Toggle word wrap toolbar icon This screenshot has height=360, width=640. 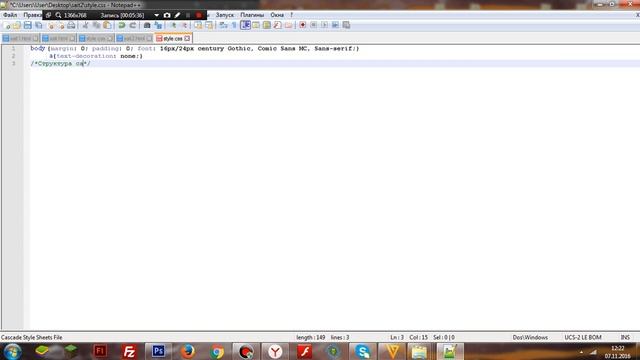coord(223,26)
